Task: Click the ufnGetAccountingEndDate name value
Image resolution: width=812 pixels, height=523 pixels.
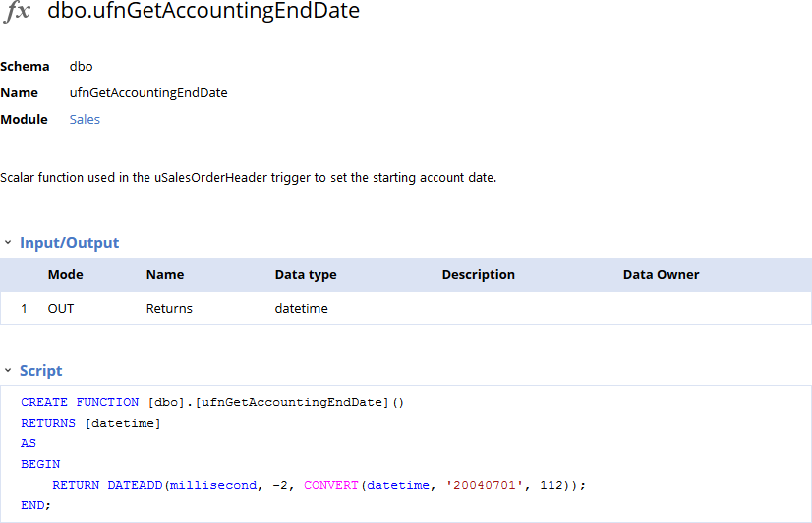Action: point(148,93)
